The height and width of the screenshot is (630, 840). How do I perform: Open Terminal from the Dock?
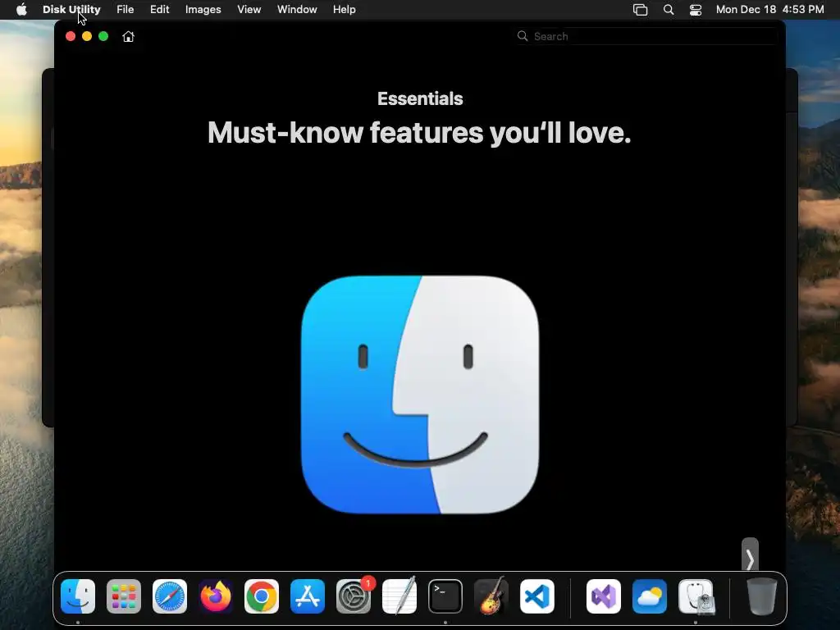tap(445, 596)
